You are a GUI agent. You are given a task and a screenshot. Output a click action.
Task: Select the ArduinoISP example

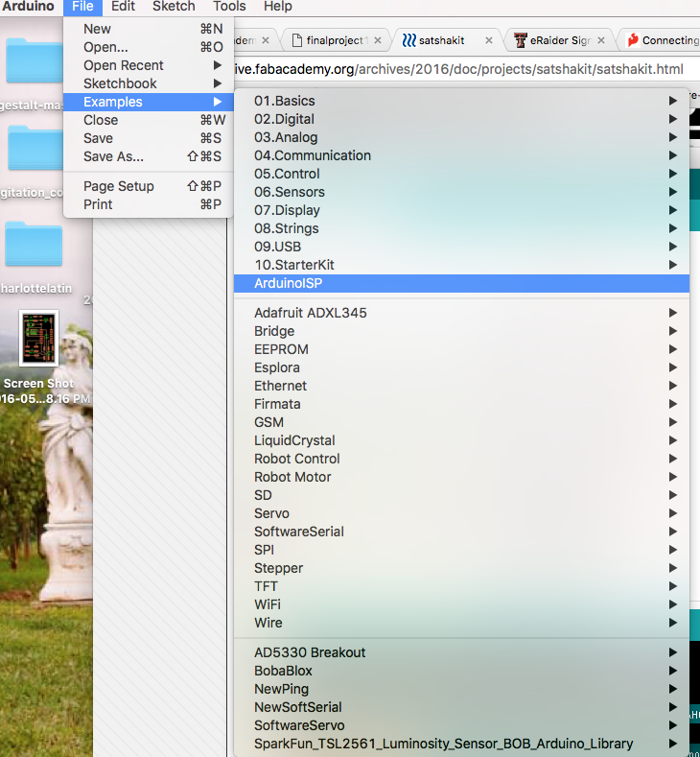461,283
